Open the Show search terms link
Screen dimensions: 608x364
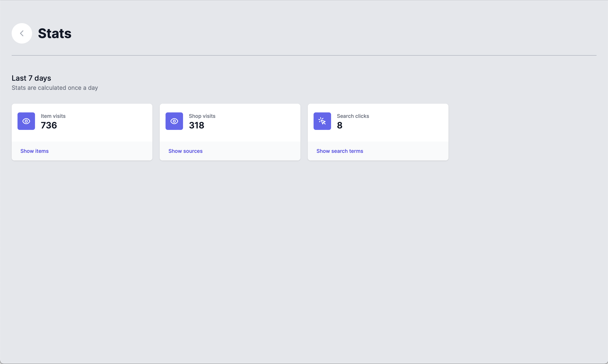(x=339, y=151)
